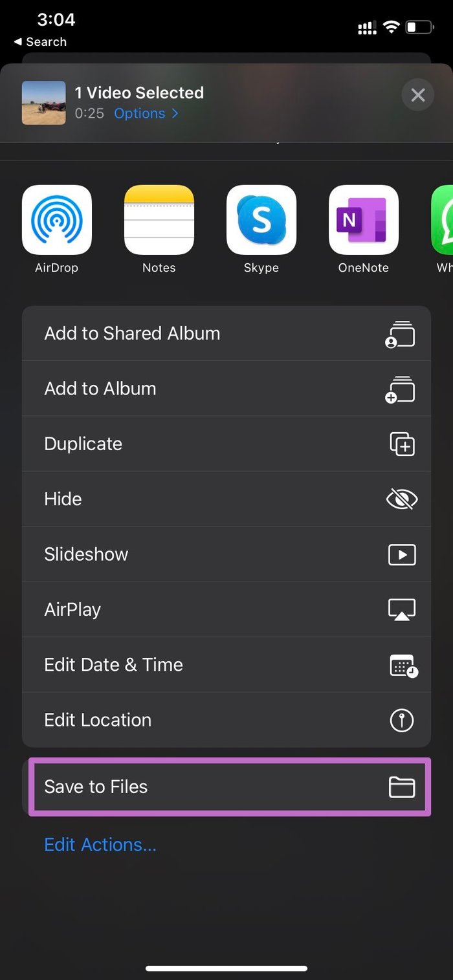Share the video to Notes app
Screen dimensions: 453x980
[159, 220]
